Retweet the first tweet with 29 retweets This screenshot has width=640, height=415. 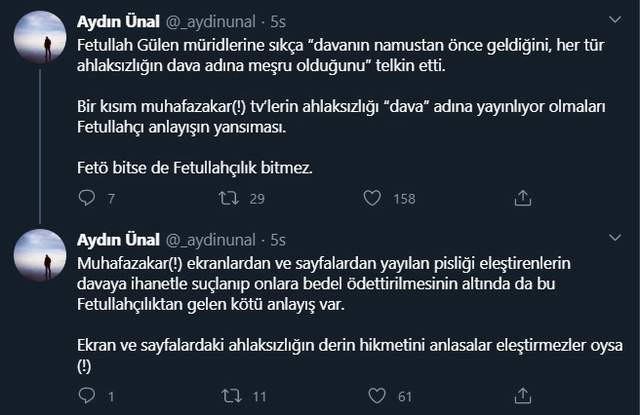[227, 199]
